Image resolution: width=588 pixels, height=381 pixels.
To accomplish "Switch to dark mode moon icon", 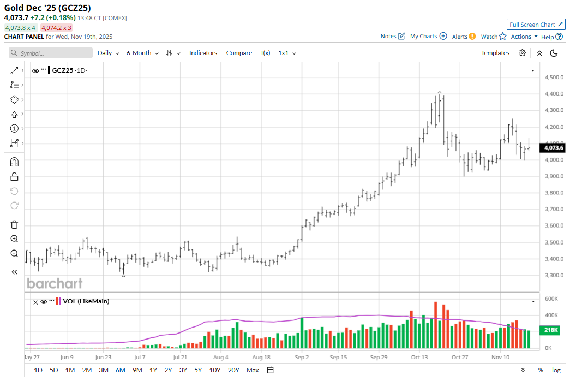I will [554, 53].
